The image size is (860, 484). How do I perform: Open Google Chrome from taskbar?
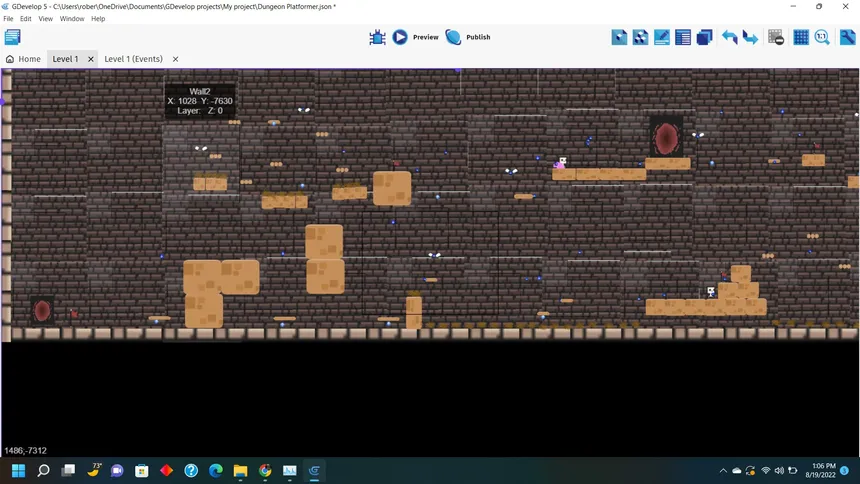click(265, 470)
